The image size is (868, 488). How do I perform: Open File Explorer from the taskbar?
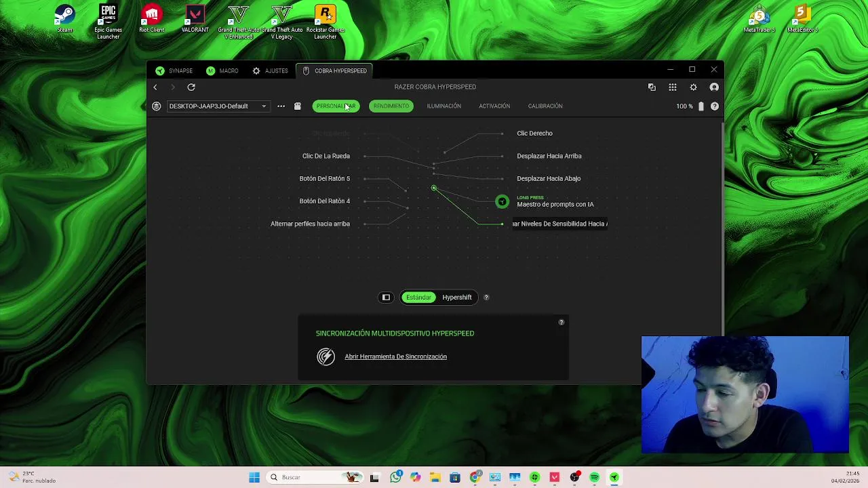pyautogui.click(x=435, y=477)
